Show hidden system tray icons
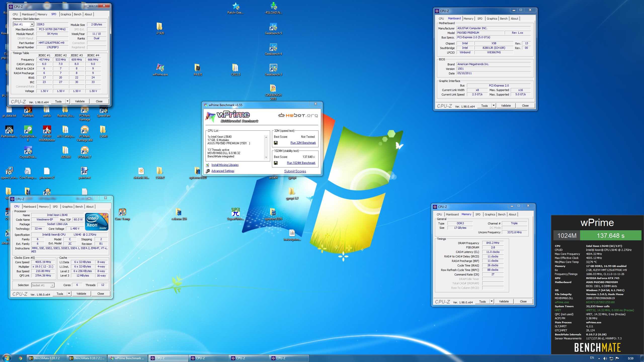644x362 pixels. (x=599, y=358)
